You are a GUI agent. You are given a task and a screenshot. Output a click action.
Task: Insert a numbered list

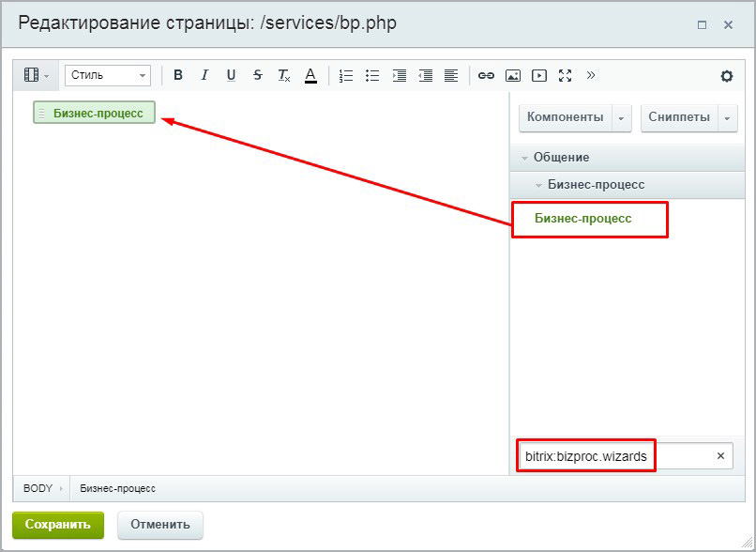pyautogui.click(x=346, y=76)
